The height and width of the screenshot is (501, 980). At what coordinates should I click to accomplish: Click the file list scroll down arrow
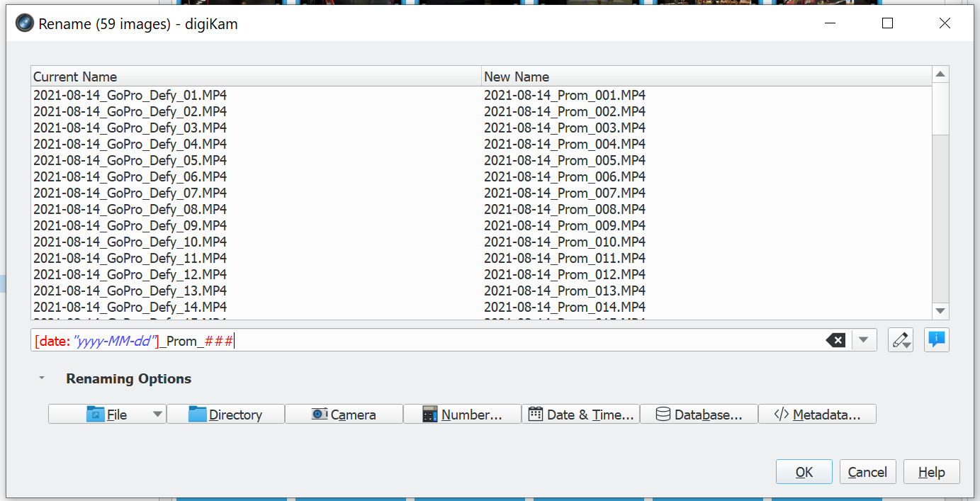[940, 311]
